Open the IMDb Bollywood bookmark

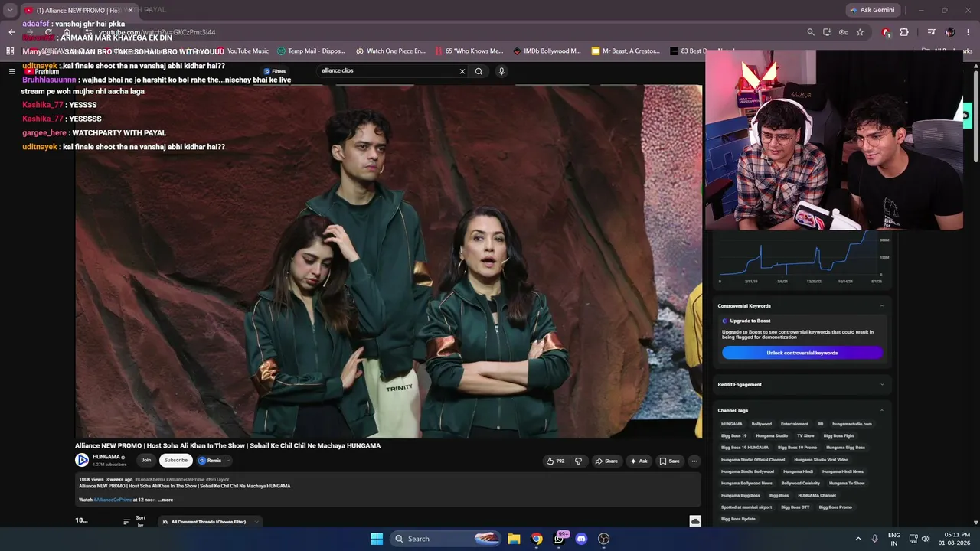tap(547, 51)
